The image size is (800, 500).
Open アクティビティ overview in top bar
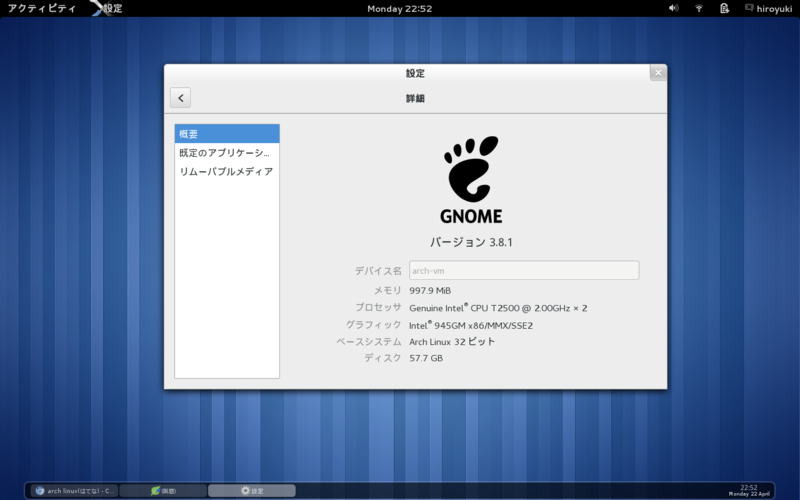tap(42, 8)
